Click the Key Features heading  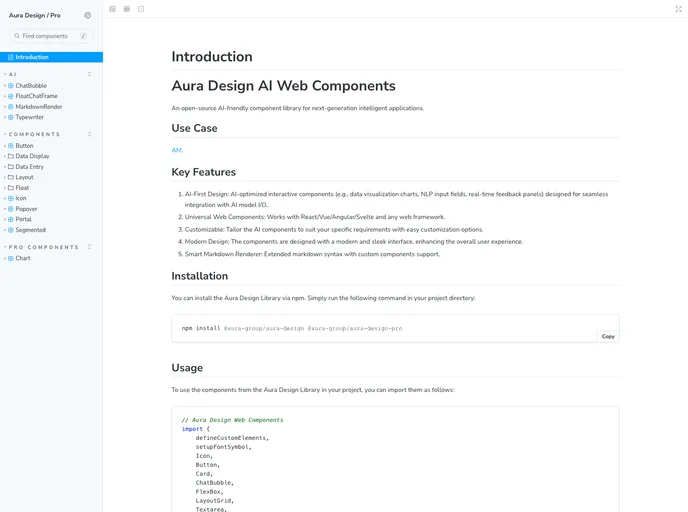point(204,172)
